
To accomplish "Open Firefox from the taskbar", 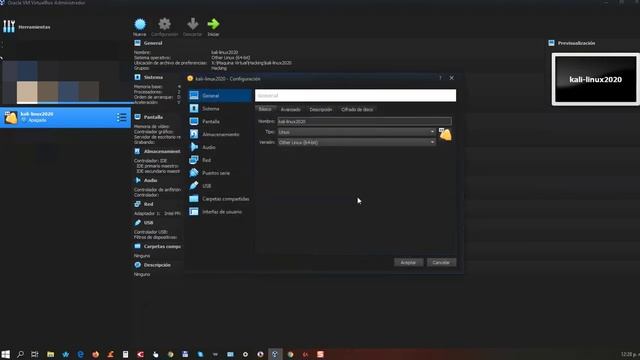I will (96, 354).
